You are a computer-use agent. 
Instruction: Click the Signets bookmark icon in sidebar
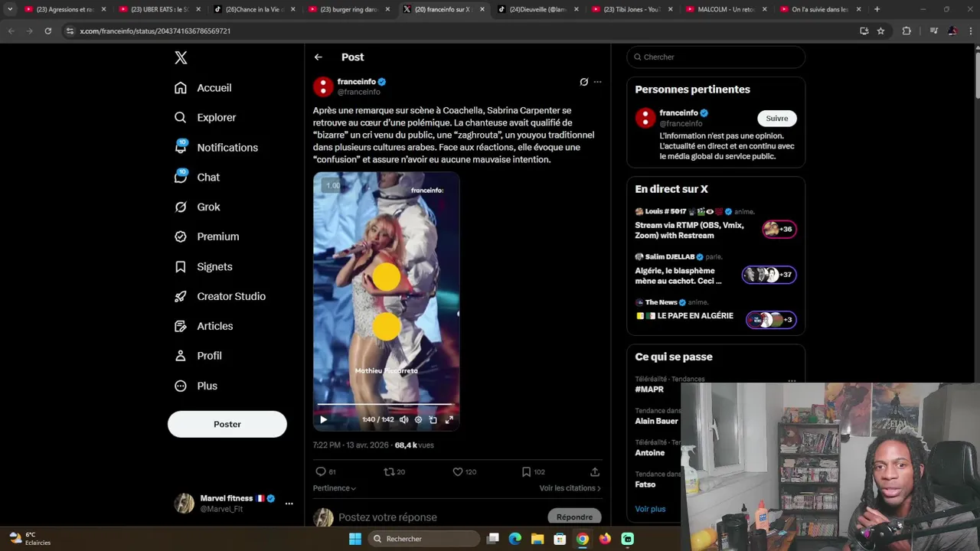[x=181, y=267]
